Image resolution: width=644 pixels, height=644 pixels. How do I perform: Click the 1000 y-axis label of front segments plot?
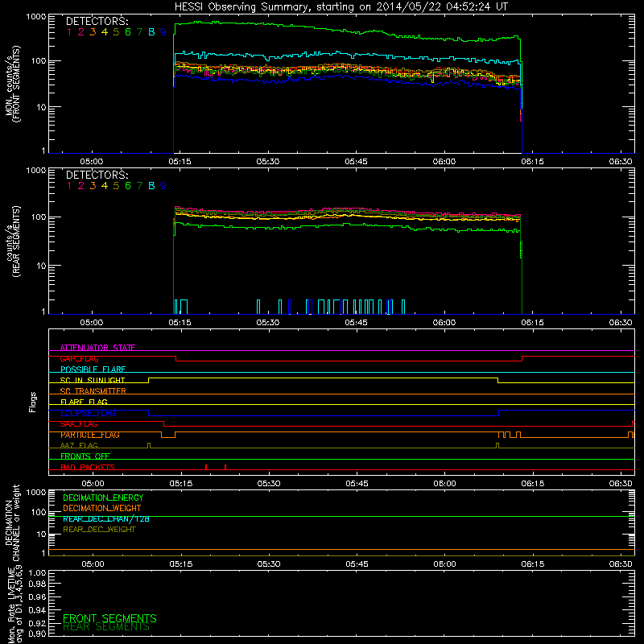(36, 17)
